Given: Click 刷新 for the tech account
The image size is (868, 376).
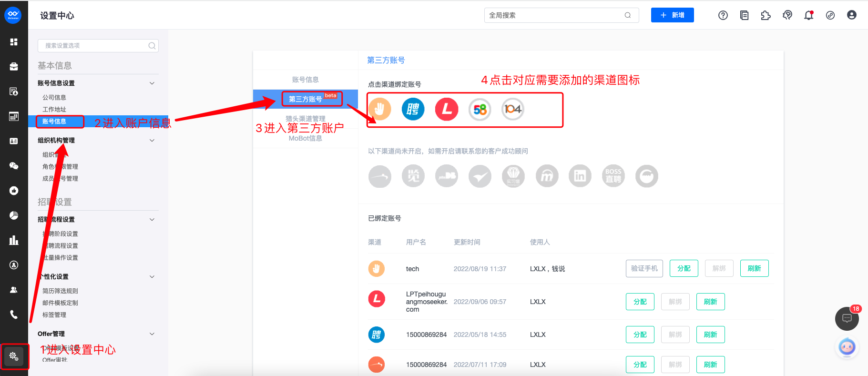Looking at the screenshot, I should pos(755,268).
